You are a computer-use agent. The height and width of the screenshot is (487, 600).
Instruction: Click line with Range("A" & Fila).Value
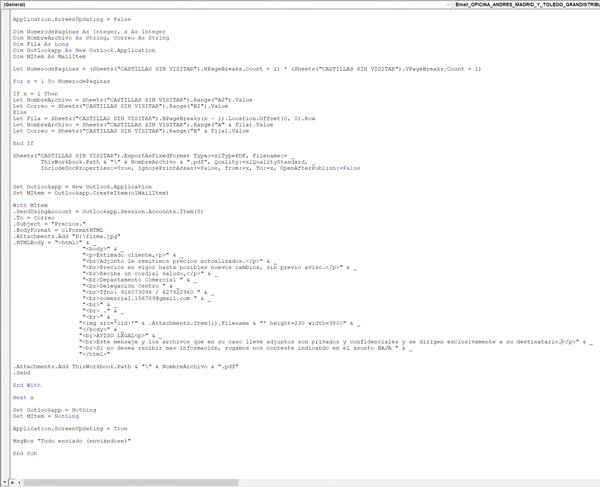click(143, 125)
